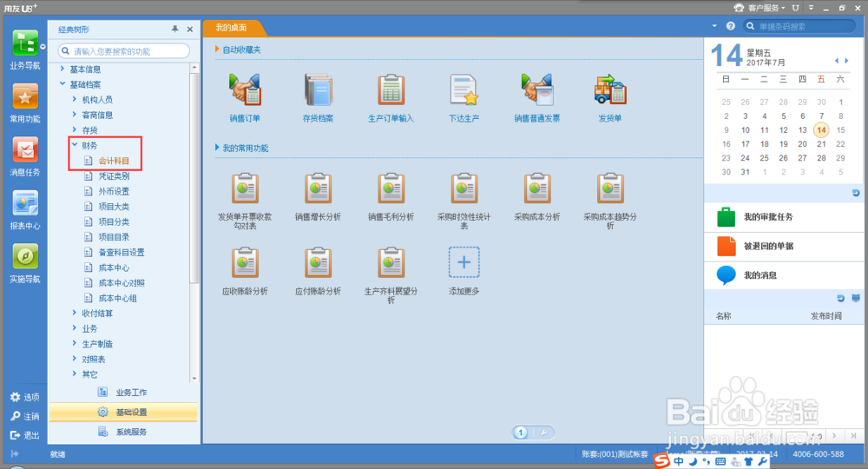Click the help question mark icon
Viewport: 868px width, 469px height.
click(731, 26)
